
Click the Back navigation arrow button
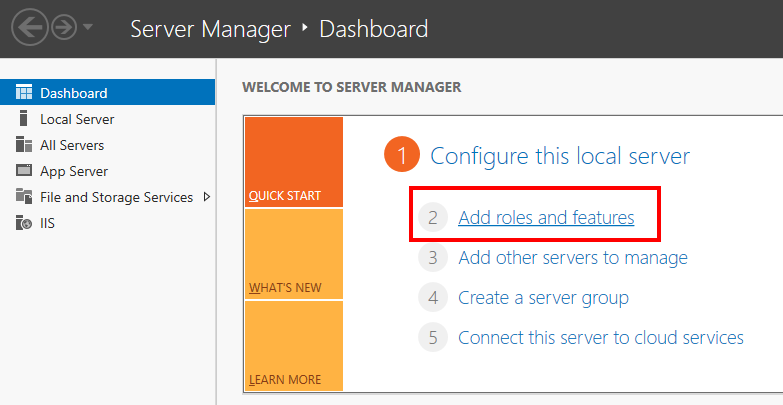pyautogui.click(x=30, y=30)
